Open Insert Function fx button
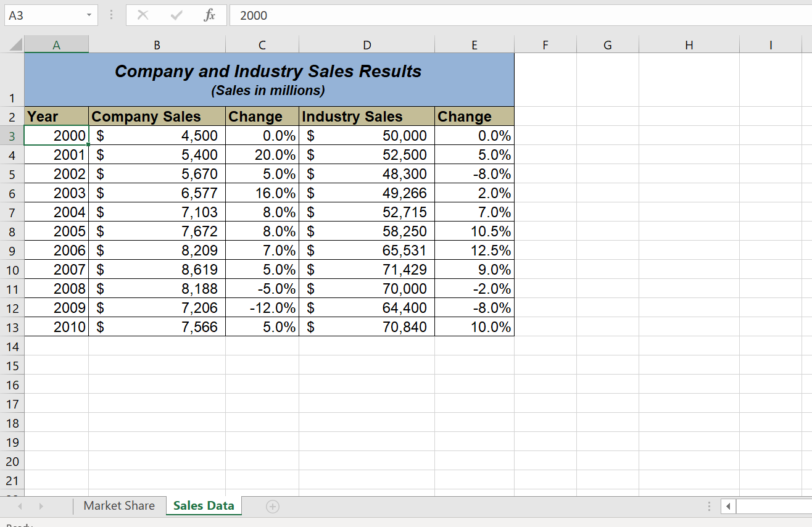The image size is (812, 527). click(x=209, y=15)
